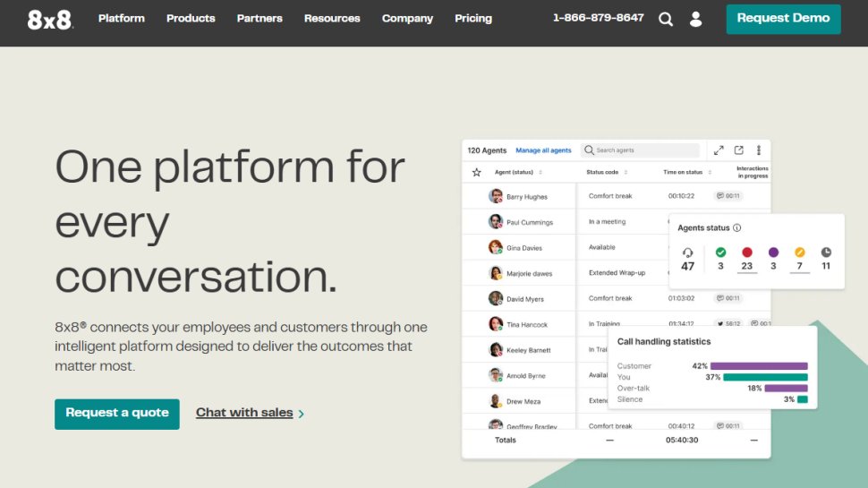Click the info icon beside Agents status
This screenshot has height=488, width=868.
coord(736,227)
